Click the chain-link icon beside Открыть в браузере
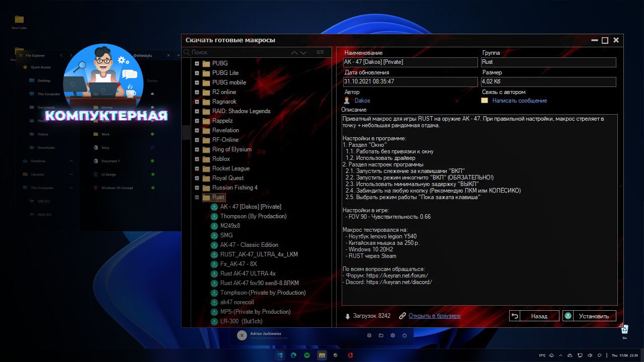Screen dimensions: 644x362 [x=403, y=316]
